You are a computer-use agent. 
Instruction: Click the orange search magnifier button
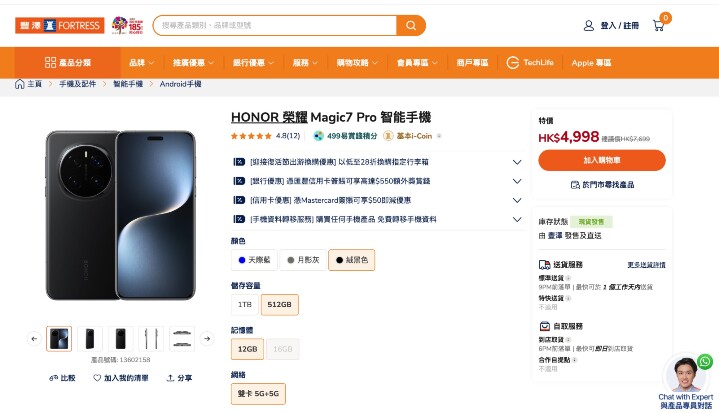(410, 25)
